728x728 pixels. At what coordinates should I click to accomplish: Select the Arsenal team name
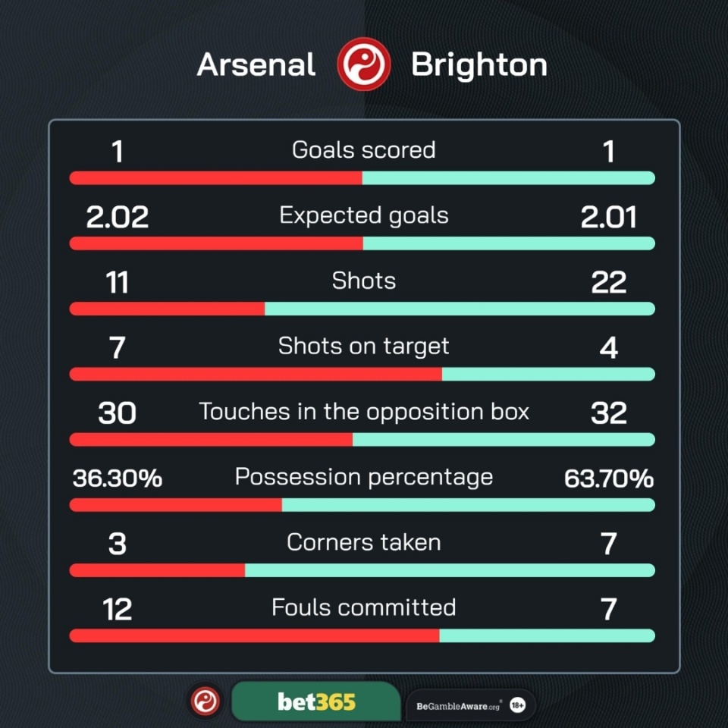click(x=256, y=64)
